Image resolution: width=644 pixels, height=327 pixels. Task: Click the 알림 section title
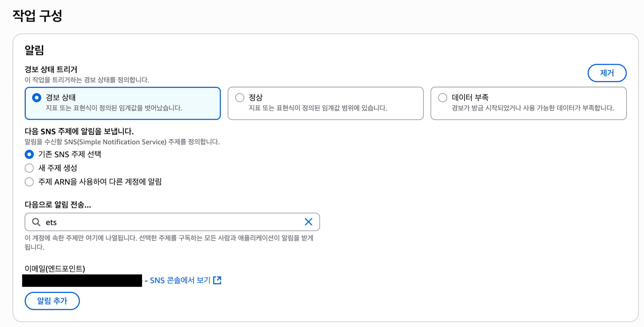(34, 50)
